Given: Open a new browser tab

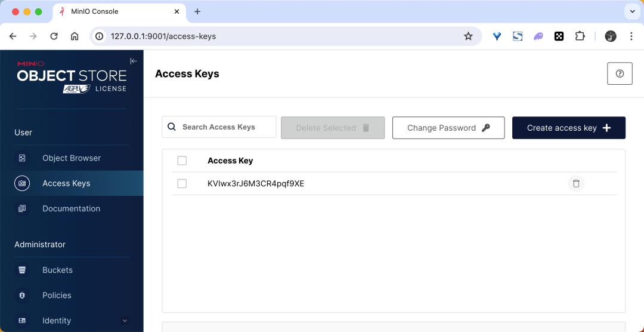Looking at the screenshot, I should point(197,11).
